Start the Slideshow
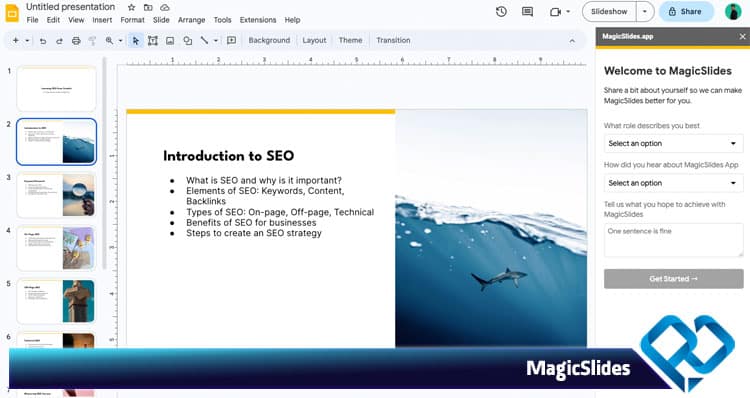 pos(609,11)
